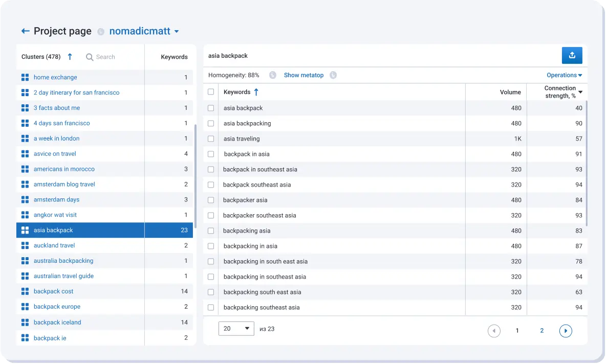606x364 pixels.
Task: Open the Operations dropdown
Action: click(564, 75)
